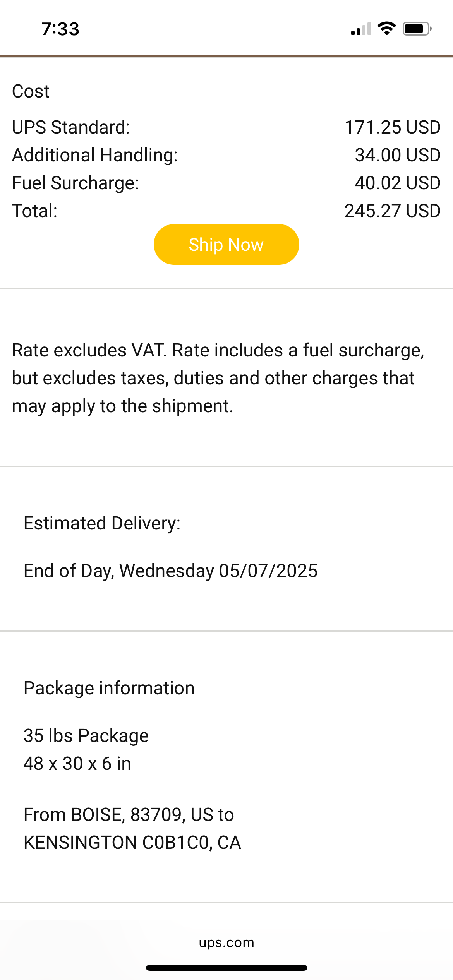Select the Fuel Surcharge label
Screen dimensions: 453x980
(75, 183)
